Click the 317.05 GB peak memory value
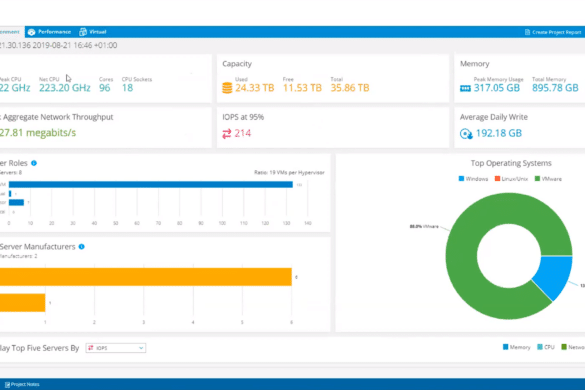 click(497, 88)
